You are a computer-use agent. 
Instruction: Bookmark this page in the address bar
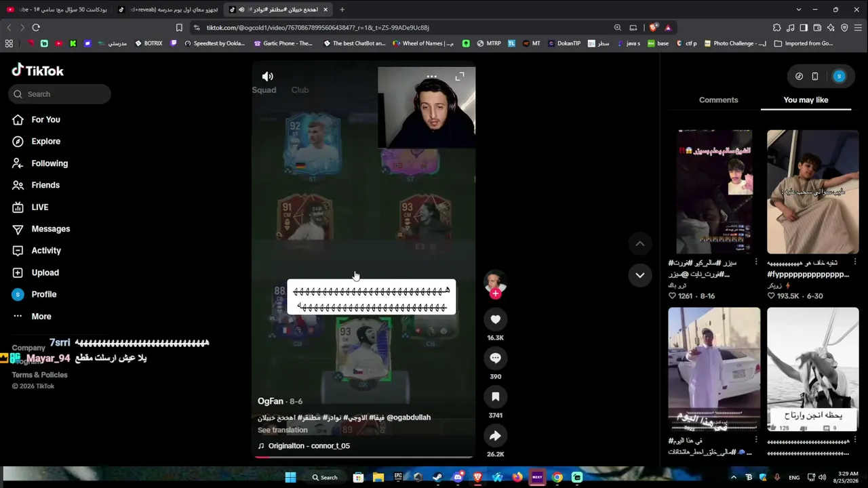coord(179,28)
